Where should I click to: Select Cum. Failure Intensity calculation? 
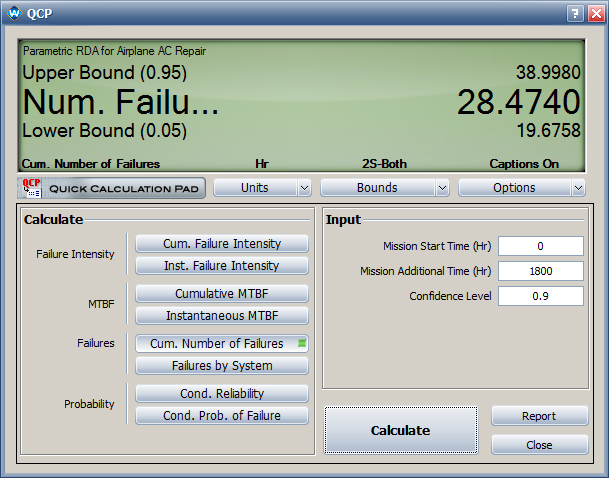coord(222,244)
